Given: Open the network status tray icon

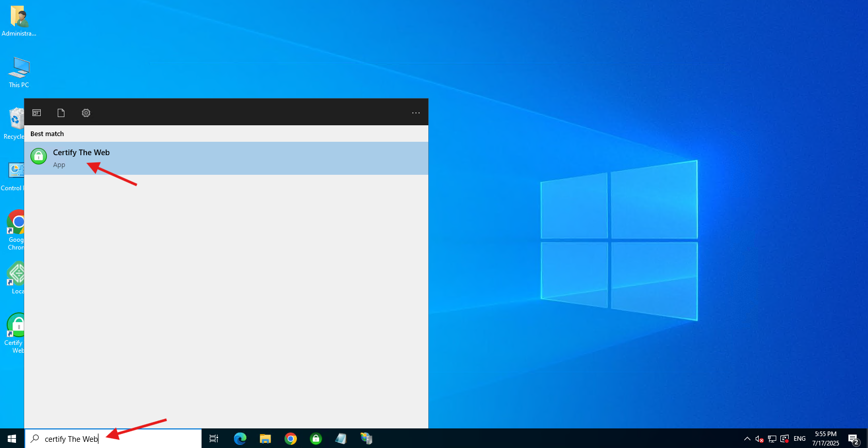Looking at the screenshot, I should [772, 439].
